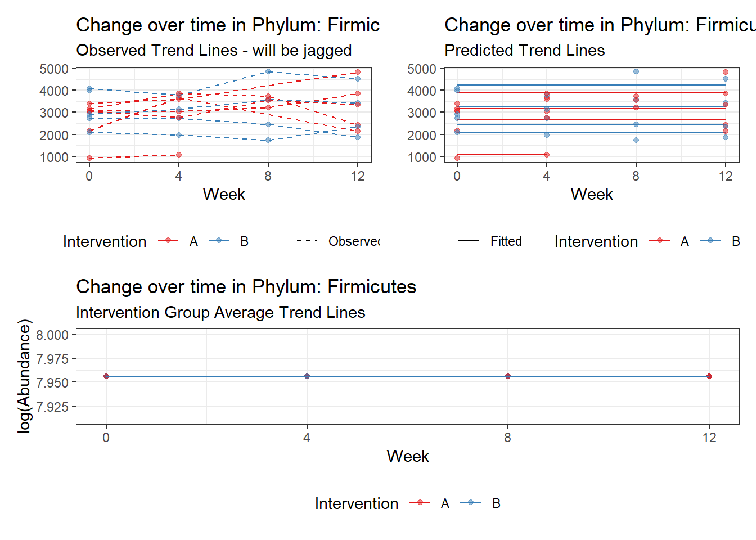Viewport: 756px width, 540px height.
Task: Click the Week axis title under the Predicted plot
Action: tap(591, 194)
